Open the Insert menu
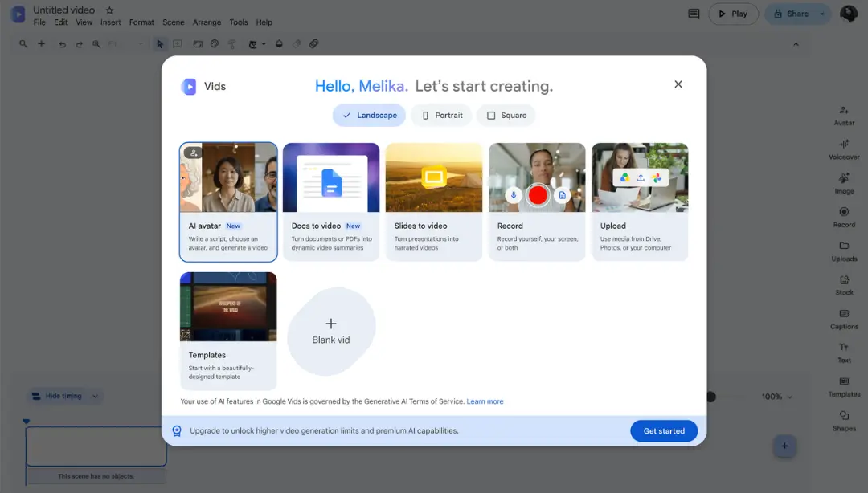 [111, 22]
